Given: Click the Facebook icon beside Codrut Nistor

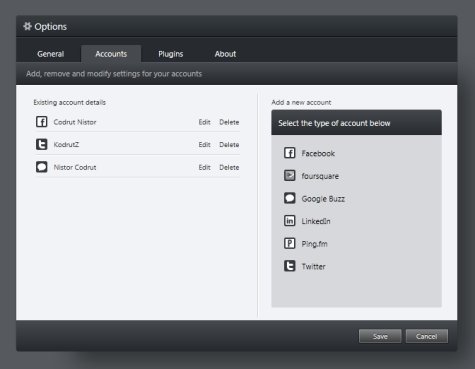Looking at the screenshot, I should click(42, 122).
